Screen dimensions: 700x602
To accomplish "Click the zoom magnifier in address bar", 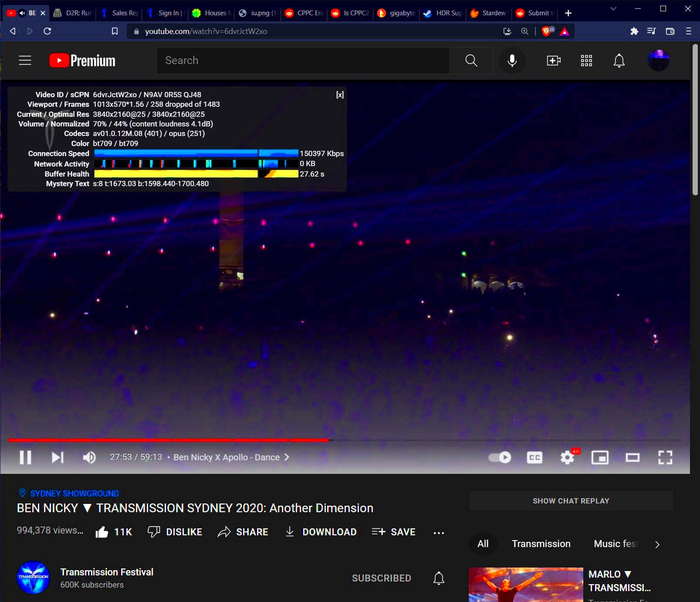I will click(x=525, y=31).
